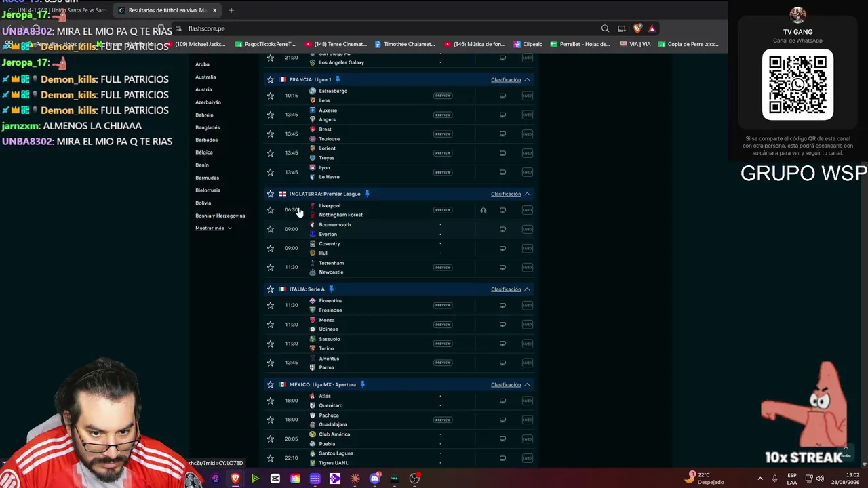The width and height of the screenshot is (868, 488).
Task: Click the TV icon on the Bournemouth match row
Action: tap(502, 229)
